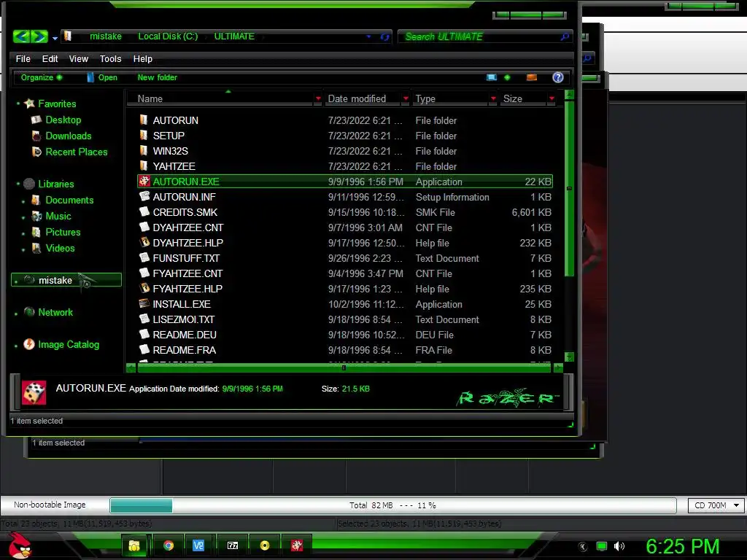
Task: Select the CREDITS.SMK file name
Action: coord(185,212)
